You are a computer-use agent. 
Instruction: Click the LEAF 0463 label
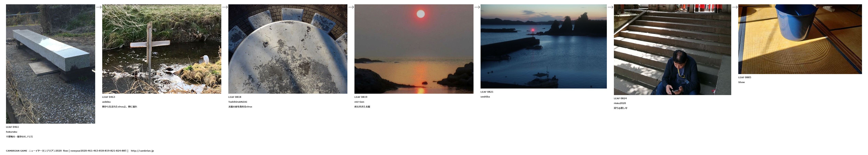pos(109,97)
